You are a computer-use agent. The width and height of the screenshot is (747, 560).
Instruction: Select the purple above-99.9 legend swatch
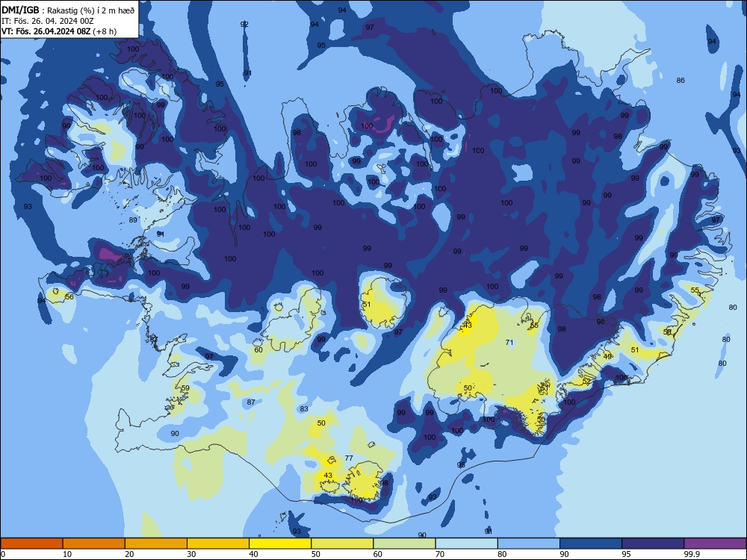click(715, 544)
